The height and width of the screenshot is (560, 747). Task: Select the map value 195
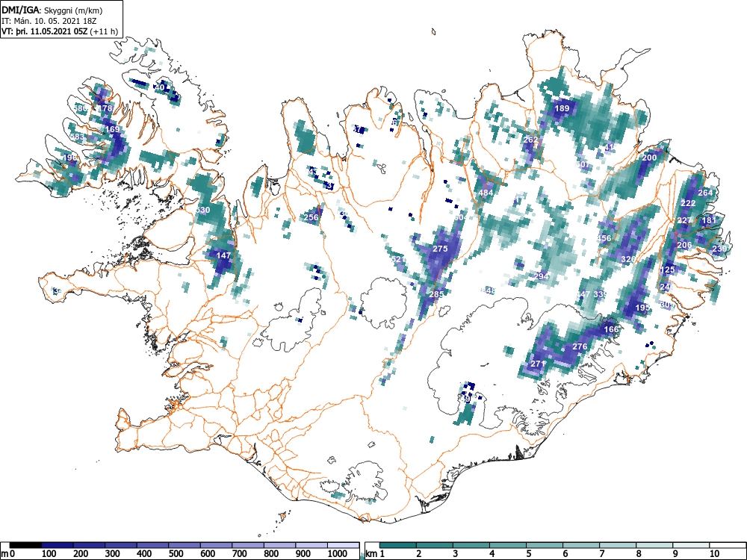(642, 308)
